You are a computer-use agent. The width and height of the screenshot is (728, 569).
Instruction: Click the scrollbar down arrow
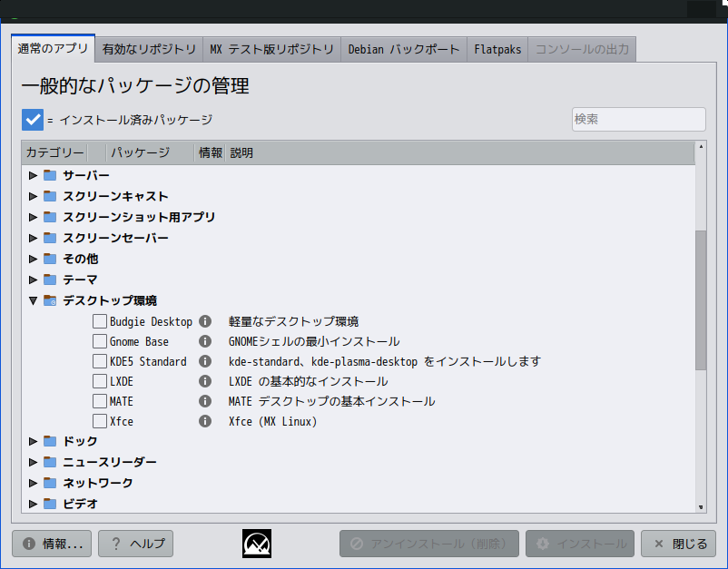[701, 506]
